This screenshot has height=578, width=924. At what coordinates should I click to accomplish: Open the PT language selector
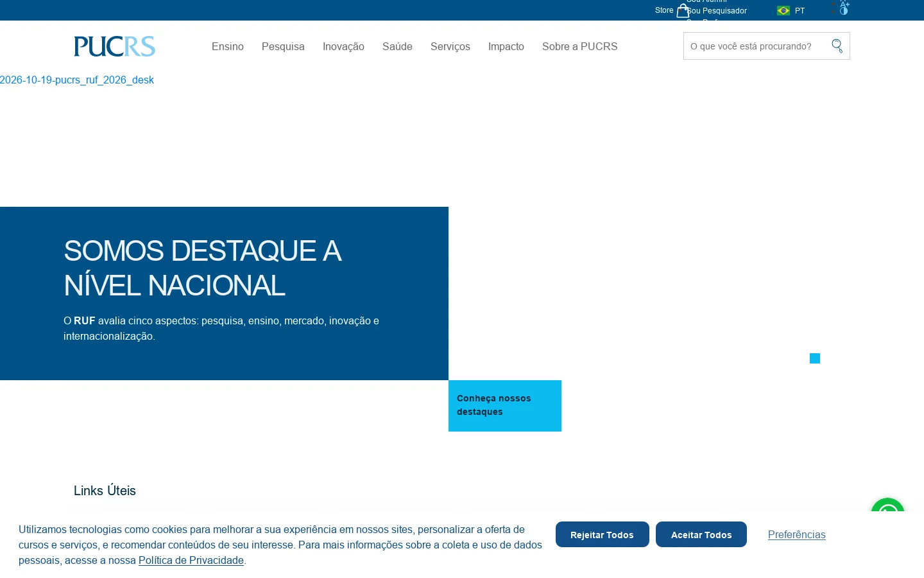[x=800, y=11]
